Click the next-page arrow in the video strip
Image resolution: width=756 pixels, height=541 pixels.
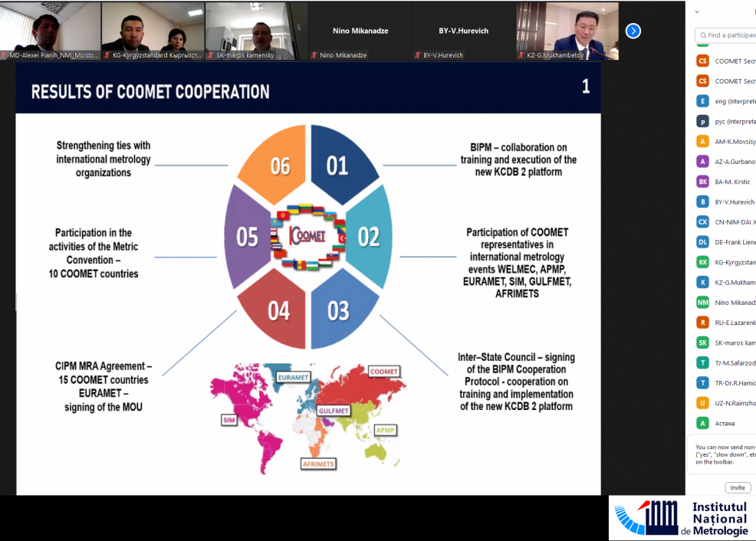coord(633,31)
